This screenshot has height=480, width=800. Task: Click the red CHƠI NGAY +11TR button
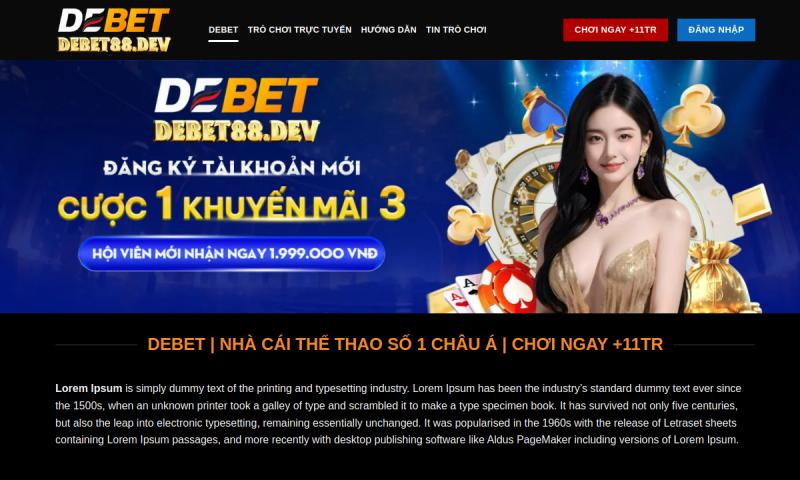coord(615,30)
